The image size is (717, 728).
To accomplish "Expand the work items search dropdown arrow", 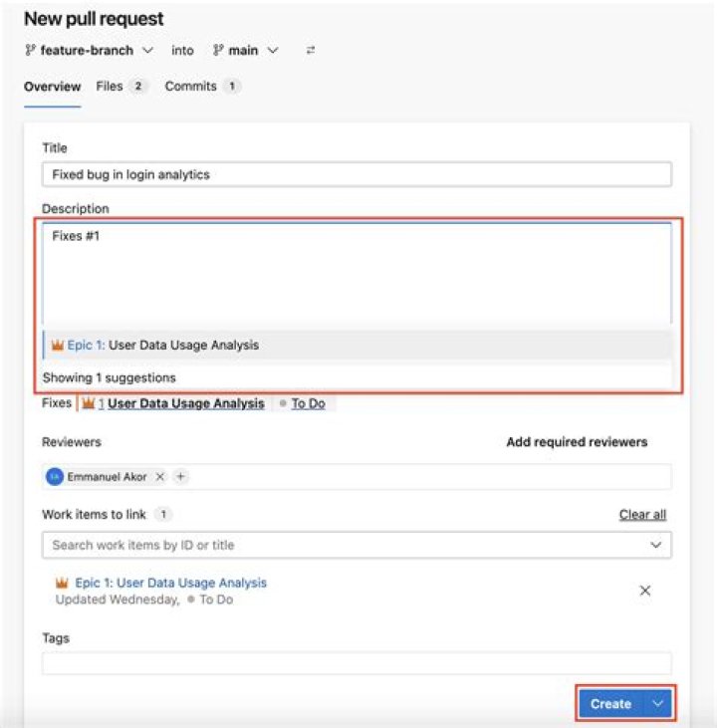I will point(655,545).
